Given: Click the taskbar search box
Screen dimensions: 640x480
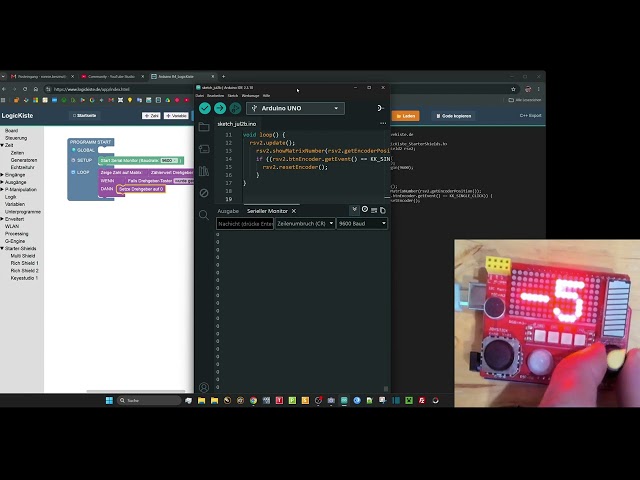Looking at the screenshot, I should 149,400.
